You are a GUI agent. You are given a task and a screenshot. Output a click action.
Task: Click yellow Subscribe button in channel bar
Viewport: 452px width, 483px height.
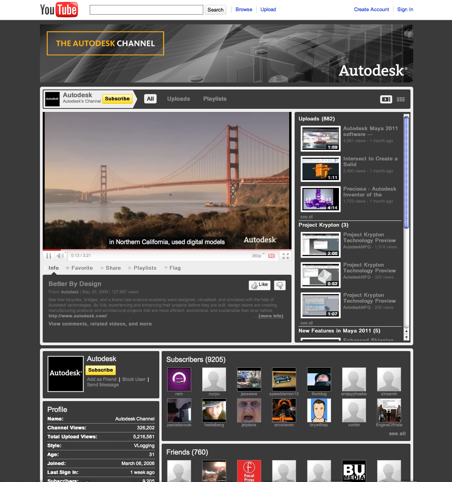point(117,99)
